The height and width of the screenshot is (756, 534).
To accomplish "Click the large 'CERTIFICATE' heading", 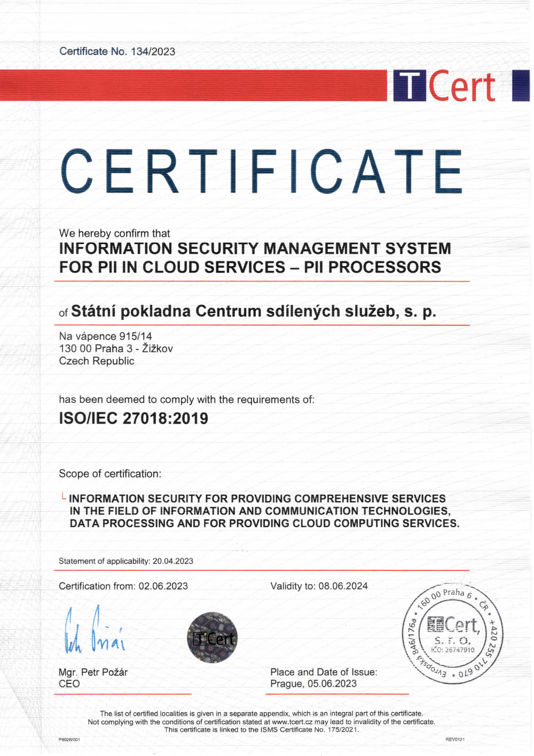I will 261,172.
